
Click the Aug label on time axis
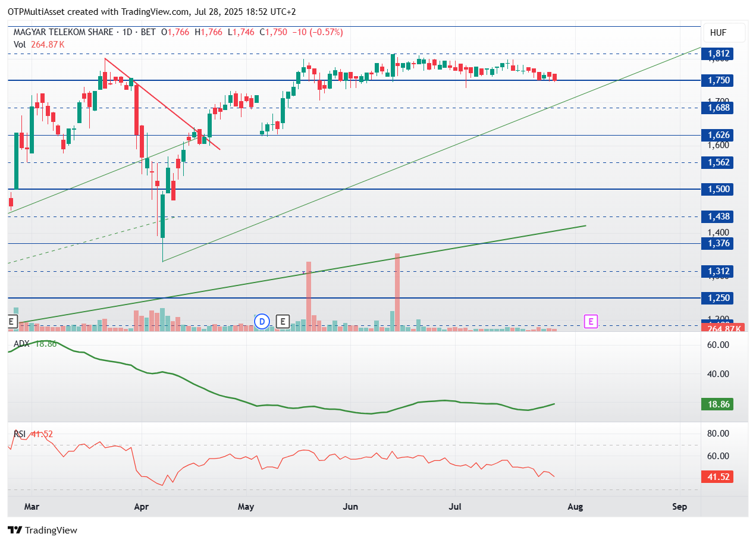(x=576, y=507)
